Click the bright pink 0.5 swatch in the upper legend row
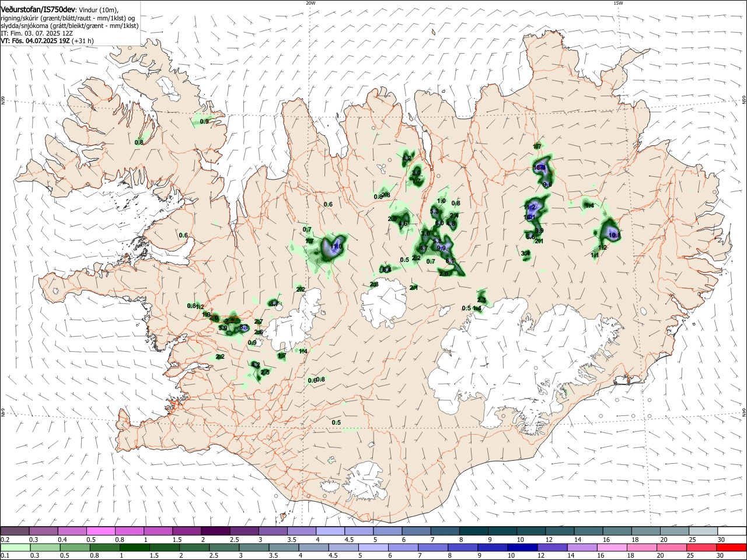This screenshot has height=560, width=747. pyautogui.click(x=100, y=531)
